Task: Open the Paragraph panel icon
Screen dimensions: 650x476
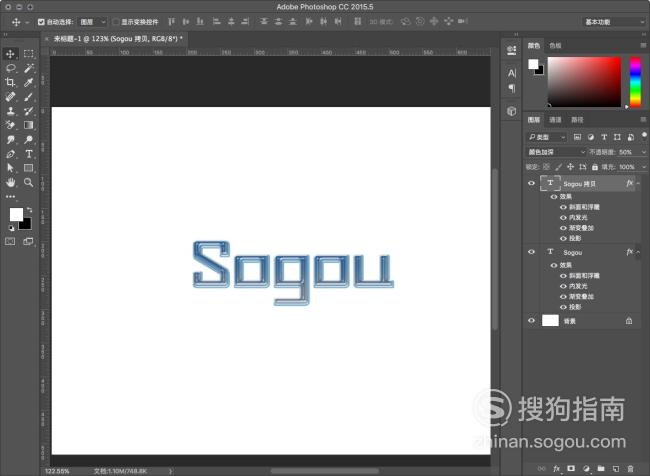Action: point(512,88)
